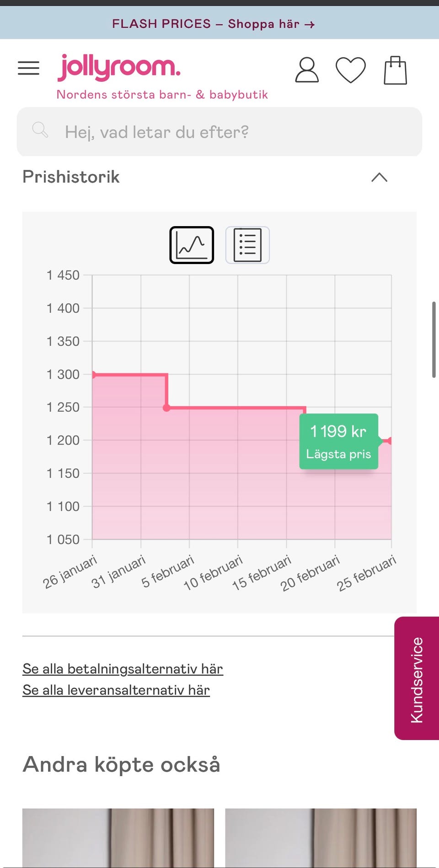
Task: Click the page scrollbar thumb
Action: tap(434, 339)
